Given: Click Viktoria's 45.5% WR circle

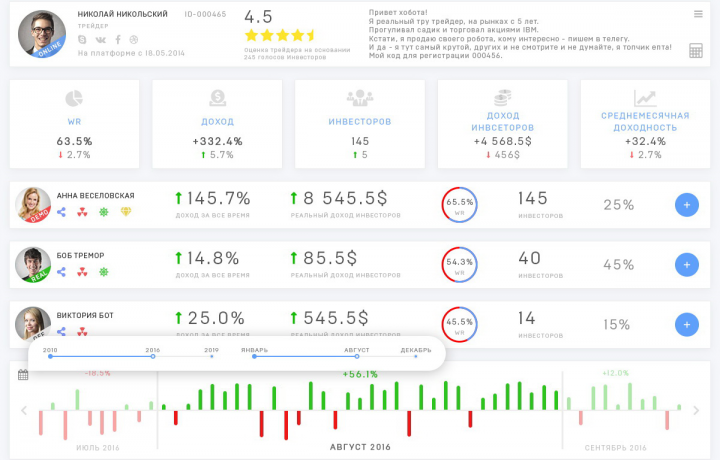Looking at the screenshot, I should coord(460,325).
